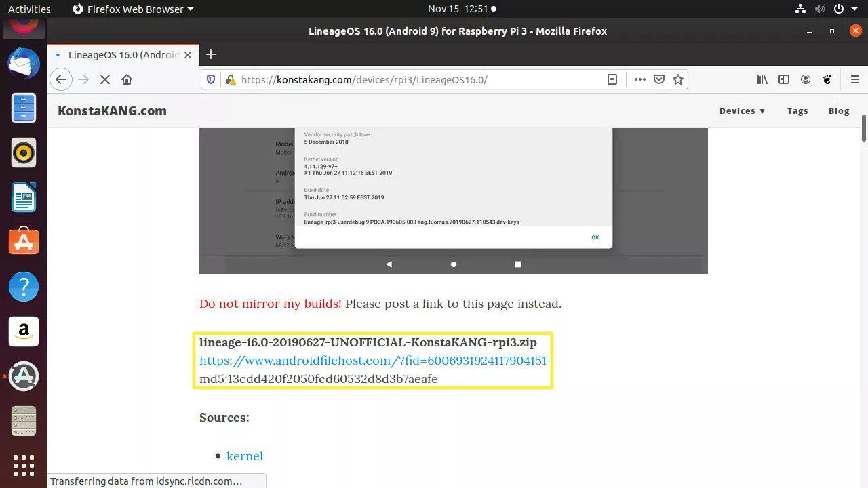Open the clock and calendar panel
This screenshot has width=868, height=488.
click(x=462, y=9)
